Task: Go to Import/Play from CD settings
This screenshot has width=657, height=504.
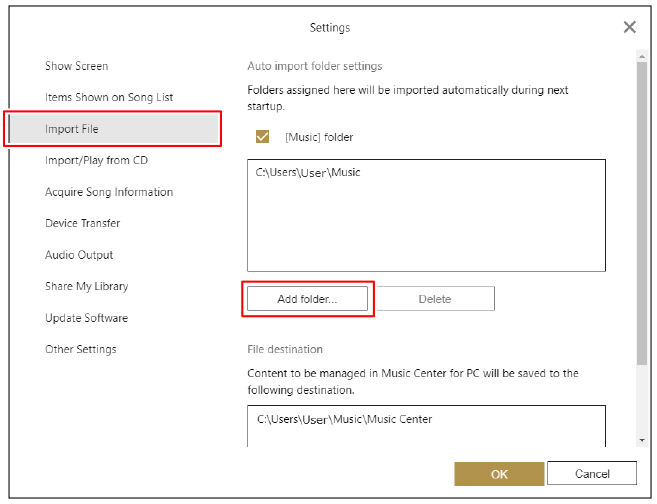Action: (x=96, y=160)
